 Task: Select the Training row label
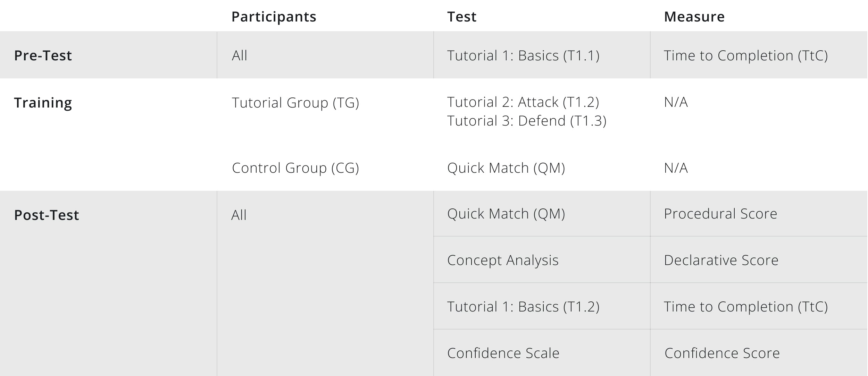pos(43,103)
